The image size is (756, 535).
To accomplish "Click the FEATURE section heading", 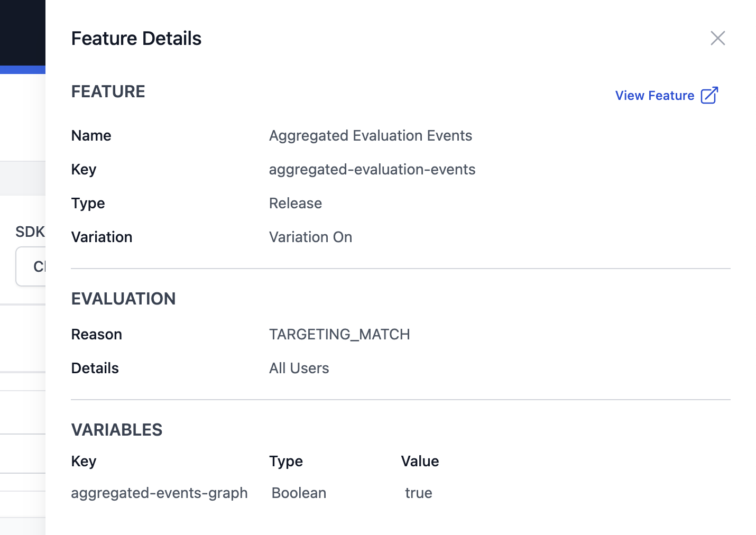I will 108,91.
